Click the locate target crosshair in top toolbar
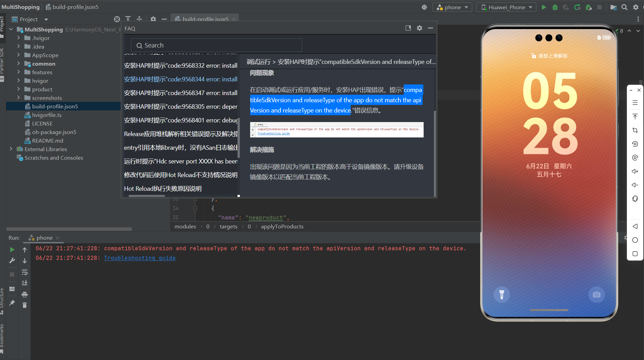Image resolution: width=644 pixels, height=360 pixels. 424,7
